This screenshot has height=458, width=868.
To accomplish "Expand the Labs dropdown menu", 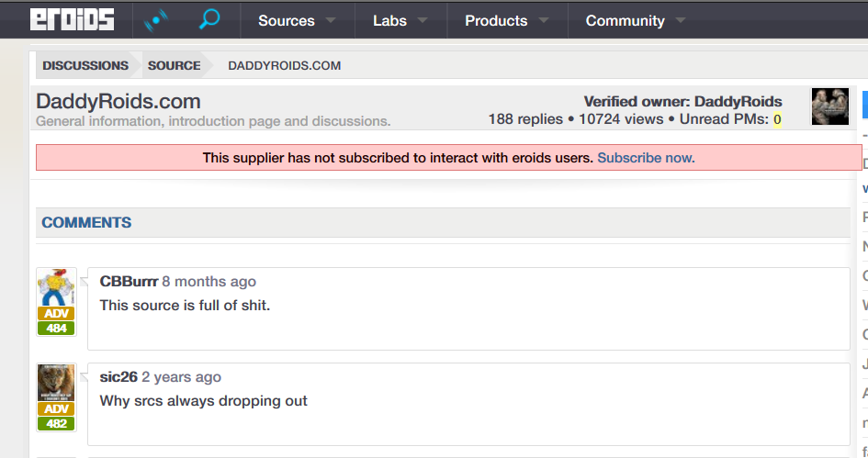I will (x=400, y=20).
